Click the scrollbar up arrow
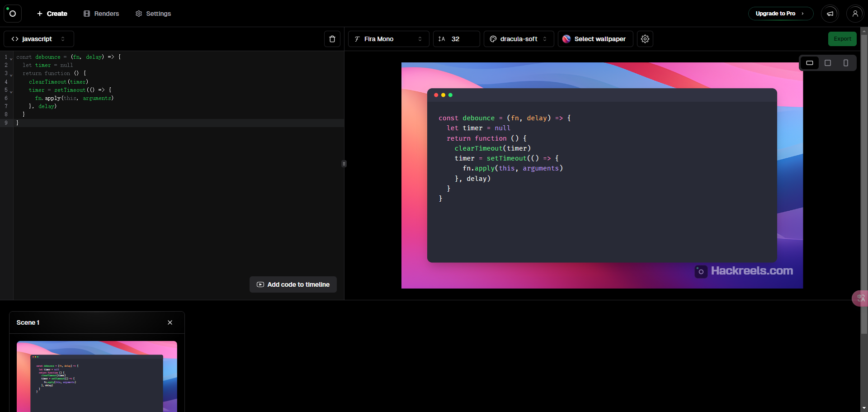Image resolution: width=868 pixels, height=412 pixels. click(x=864, y=31)
